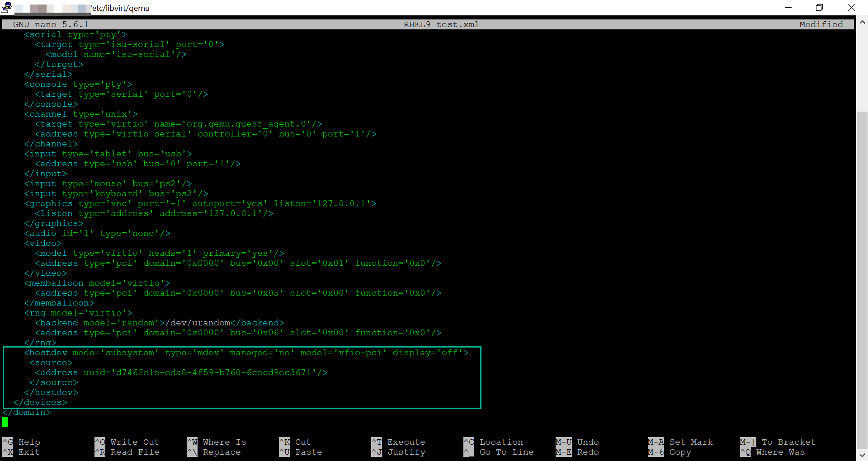Click the <audio id='1' line
The width and height of the screenshot is (868, 461).
coord(97,233)
